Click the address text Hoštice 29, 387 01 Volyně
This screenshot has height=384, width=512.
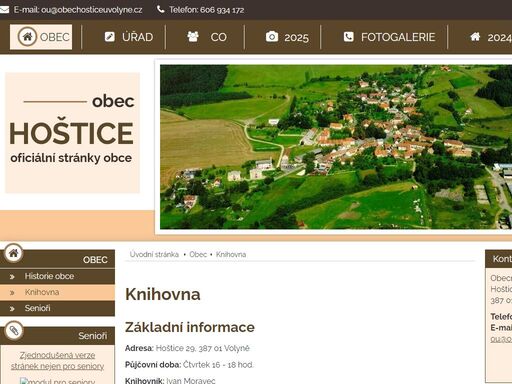[203, 348]
